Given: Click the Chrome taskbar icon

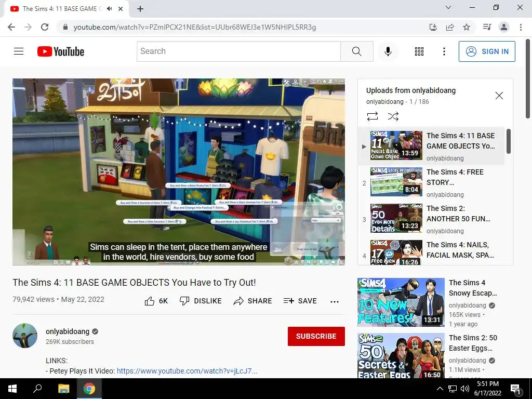Looking at the screenshot, I should [89, 389].
